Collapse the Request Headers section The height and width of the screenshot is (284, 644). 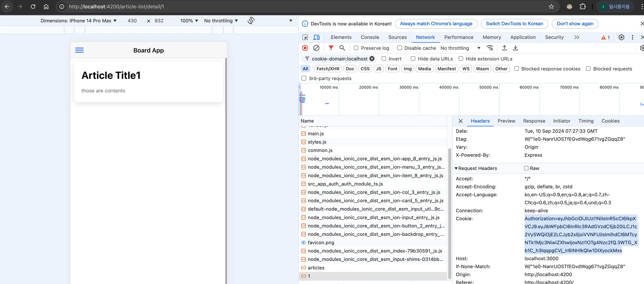456,168
